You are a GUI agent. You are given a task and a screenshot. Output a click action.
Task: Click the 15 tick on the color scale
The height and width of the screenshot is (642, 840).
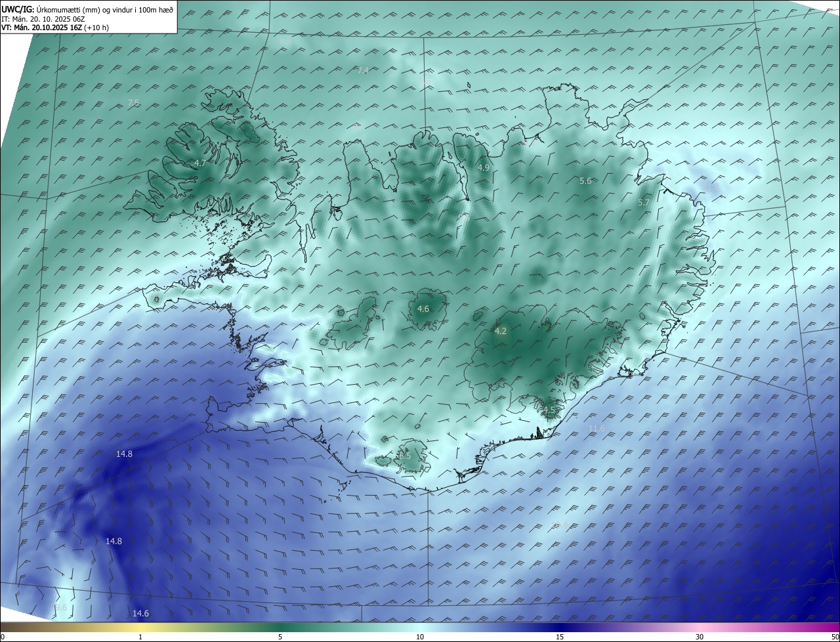pos(560,637)
